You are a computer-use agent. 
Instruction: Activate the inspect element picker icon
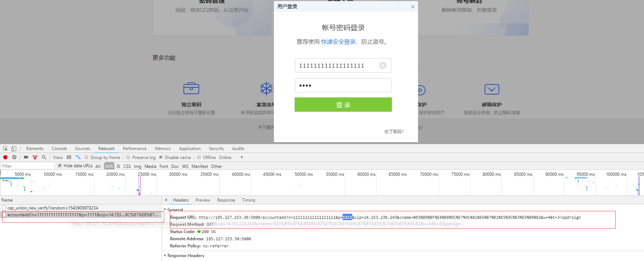[x=5, y=149]
